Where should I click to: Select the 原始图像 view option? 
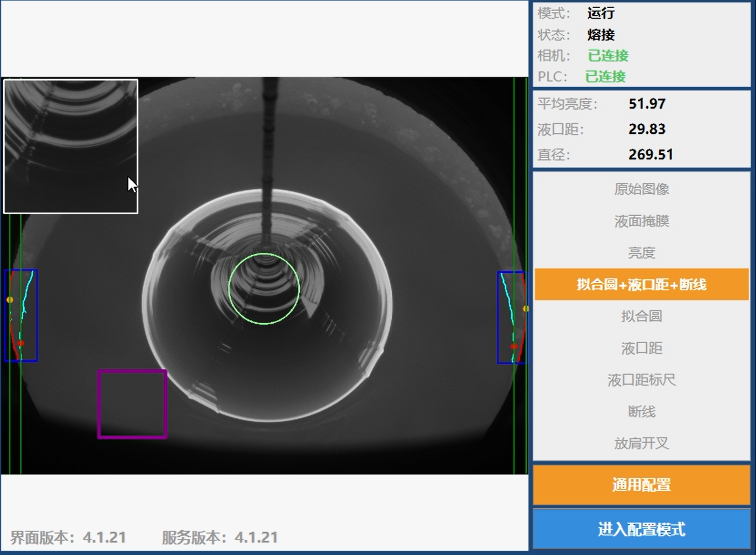coord(641,189)
